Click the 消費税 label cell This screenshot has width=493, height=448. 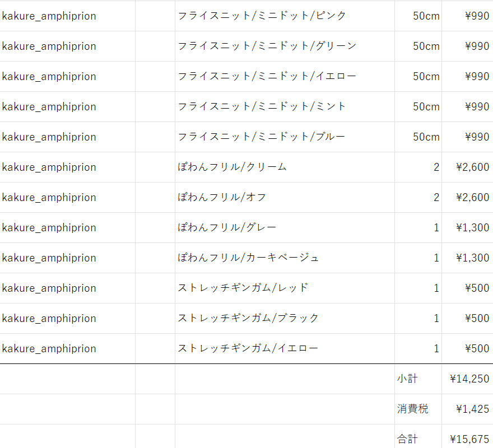click(418, 409)
